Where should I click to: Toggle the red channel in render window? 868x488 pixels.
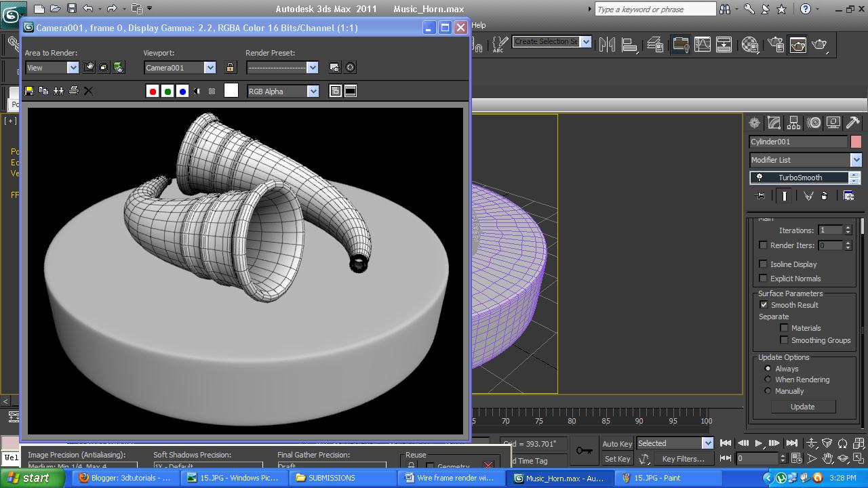click(153, 90)
